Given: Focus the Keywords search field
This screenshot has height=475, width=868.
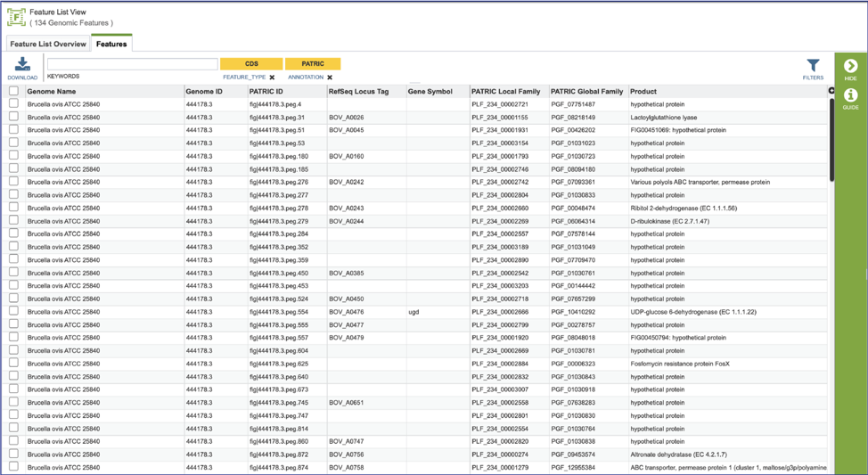Looking at the screenshot, I should (132, 63).
